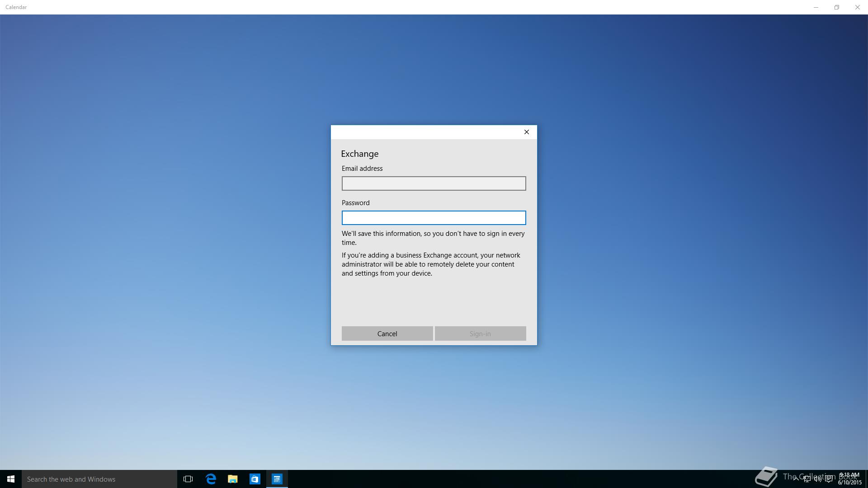This screenshot has height=488, width=868.
Task: Close the Exchange sign-in dialog
Action: 526,132
